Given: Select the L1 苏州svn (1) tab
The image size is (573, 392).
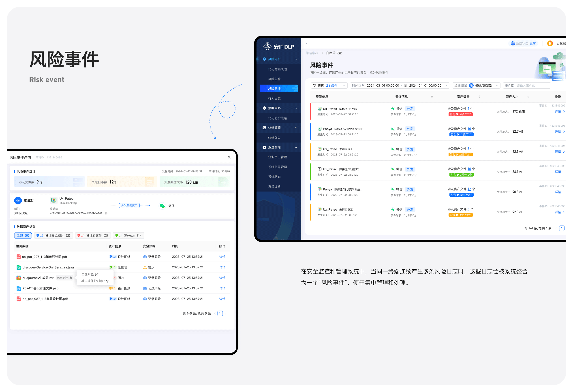Looking at the screenshot, I should click(128, 235).
